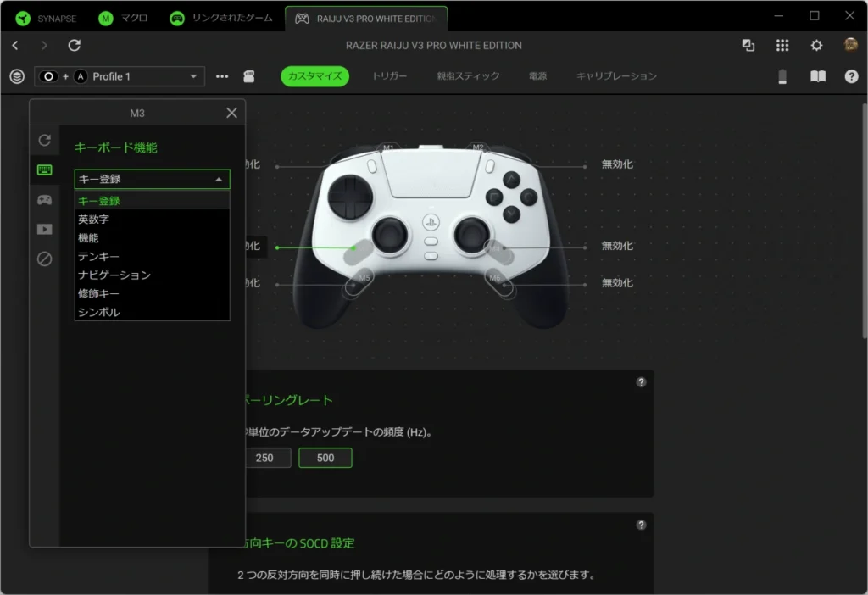This screenshot has height=595, width=868.
Task: Open the user guide book icon
Action: tap(817, 76)
